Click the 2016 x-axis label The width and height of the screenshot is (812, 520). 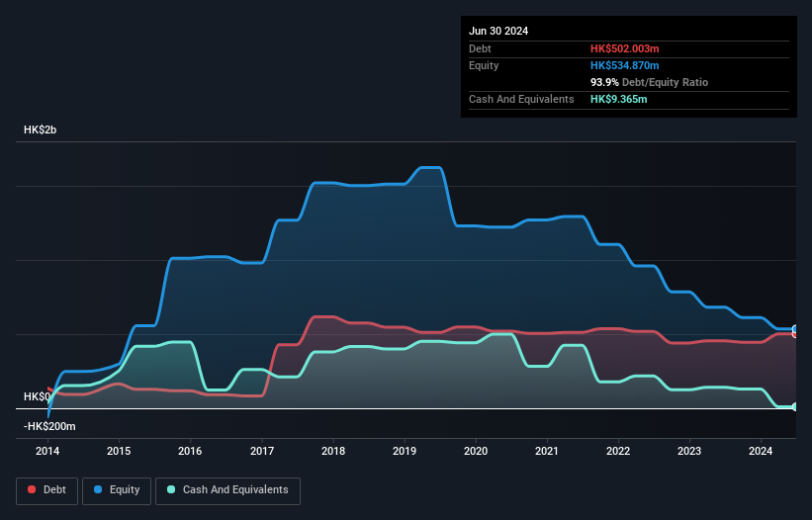coord(190,451)
